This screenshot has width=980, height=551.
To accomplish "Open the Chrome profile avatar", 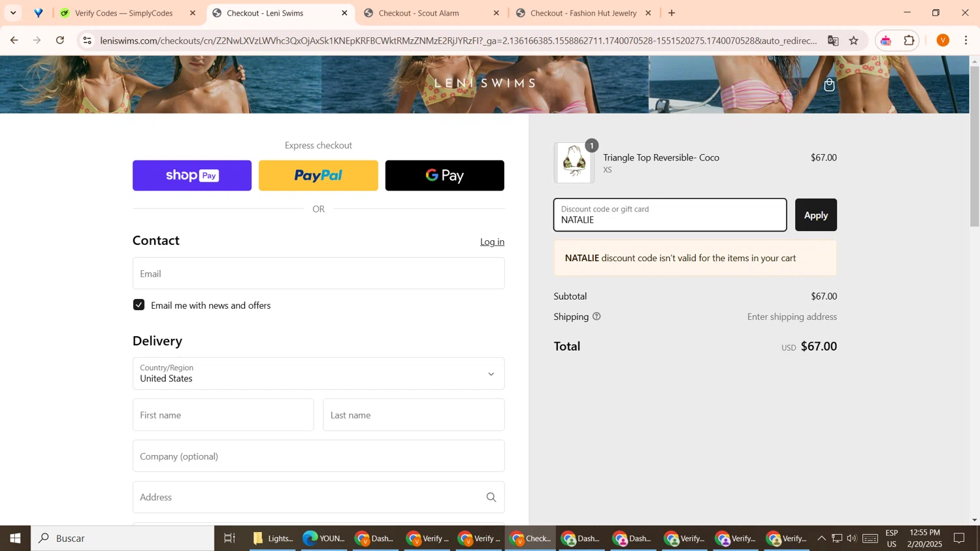I will tap(943, 40).
